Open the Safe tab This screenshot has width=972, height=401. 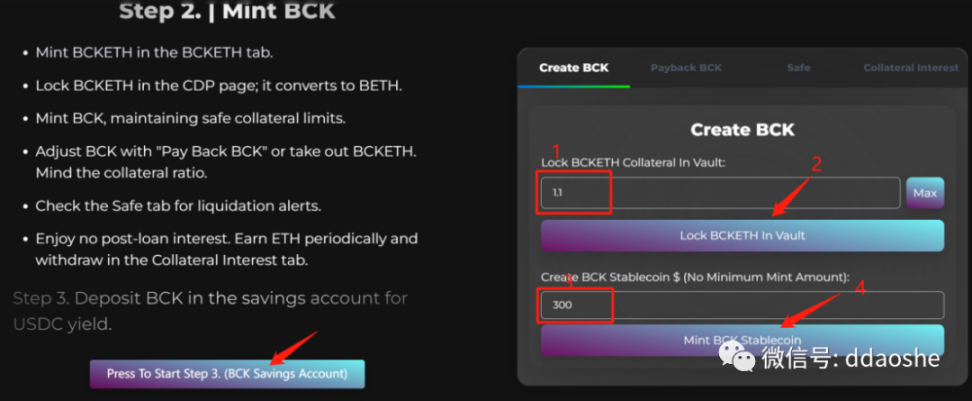pyautogui.click(x=798, y=68)
